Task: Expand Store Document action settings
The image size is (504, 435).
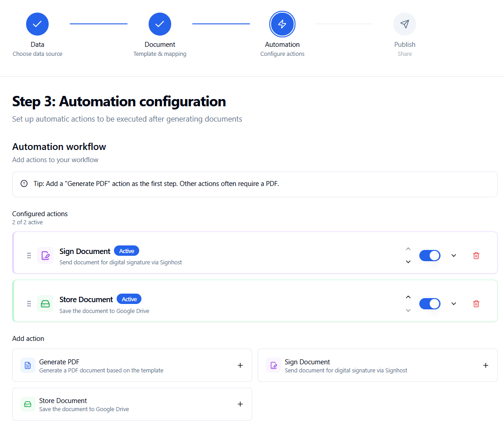Action: [454, 304]
